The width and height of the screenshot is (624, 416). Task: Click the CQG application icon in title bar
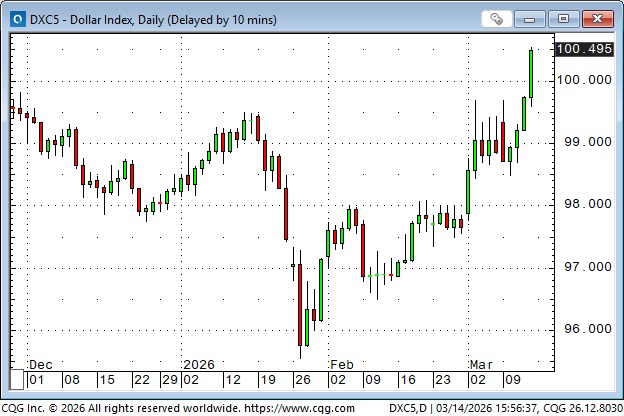14,19
